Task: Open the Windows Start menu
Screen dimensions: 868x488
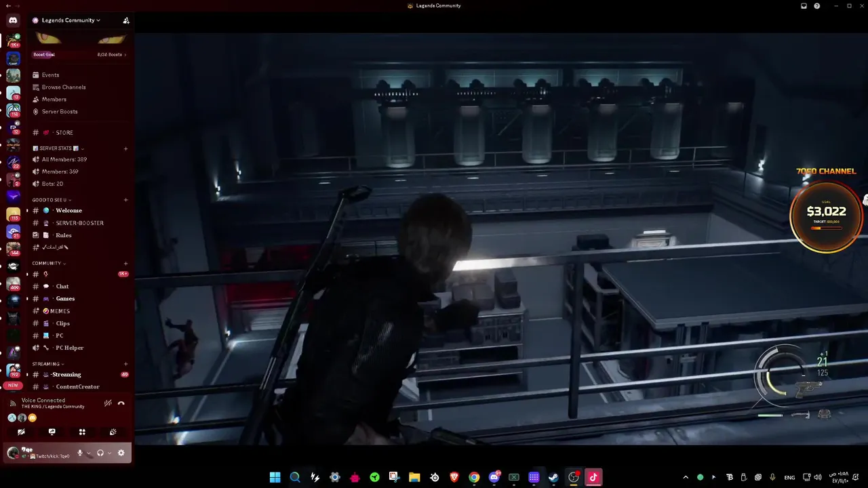Action: [275, 477]
